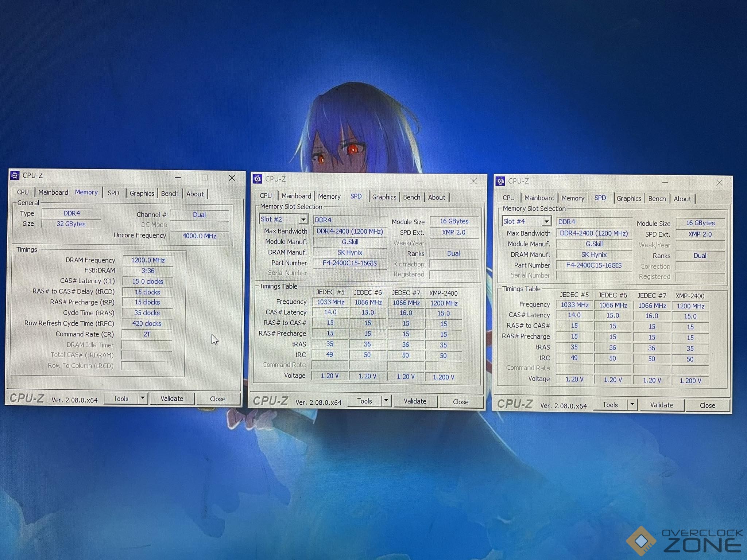Viewport: 747px width, 560px height.
Task: Close the Slot #4 CPU-Z window with X
Action: [x=719, y=183]
